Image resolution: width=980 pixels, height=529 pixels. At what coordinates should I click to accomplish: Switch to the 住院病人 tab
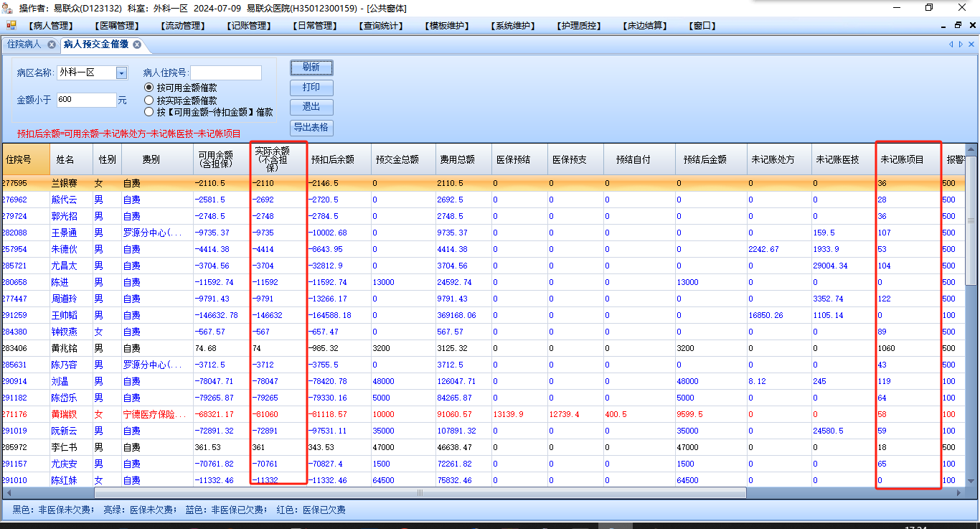pyautogui.click(x=24, y=45)
